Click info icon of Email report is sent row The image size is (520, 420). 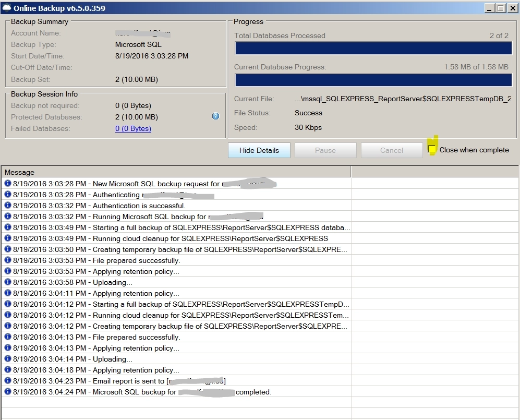coord(8,380)
